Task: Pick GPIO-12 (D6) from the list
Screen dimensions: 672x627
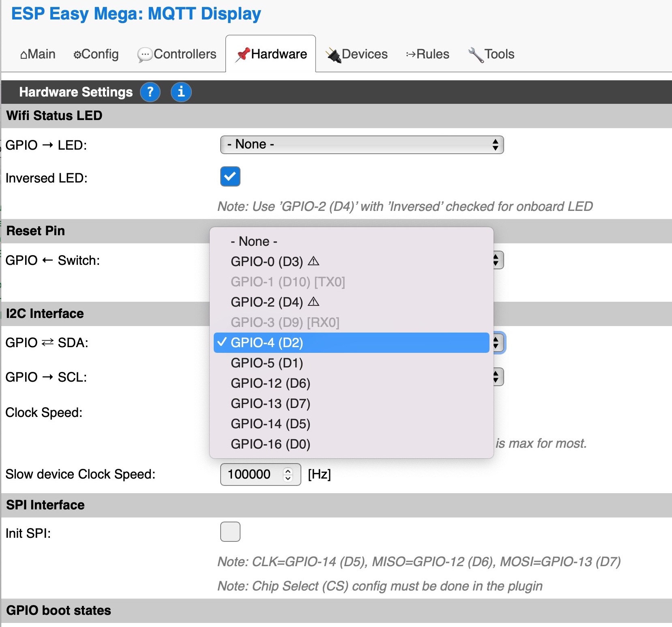Action: 351,383
